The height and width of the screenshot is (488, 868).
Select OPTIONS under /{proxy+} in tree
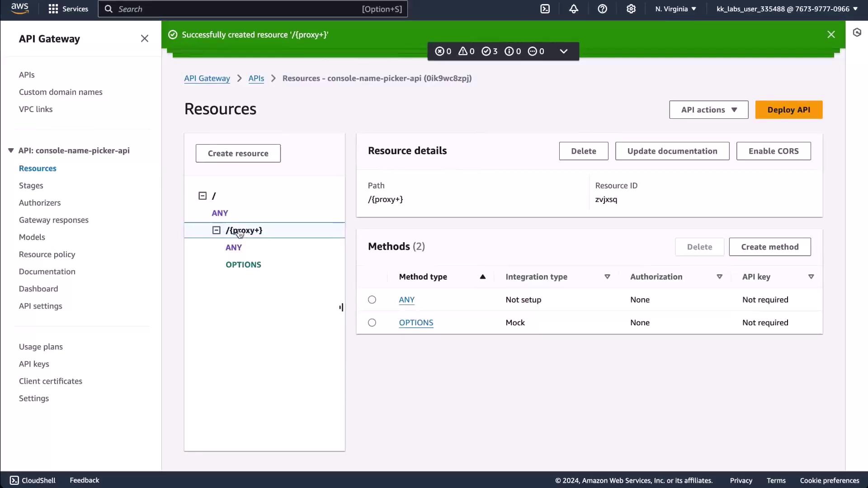pyautogui.click(x=243, y=264)
